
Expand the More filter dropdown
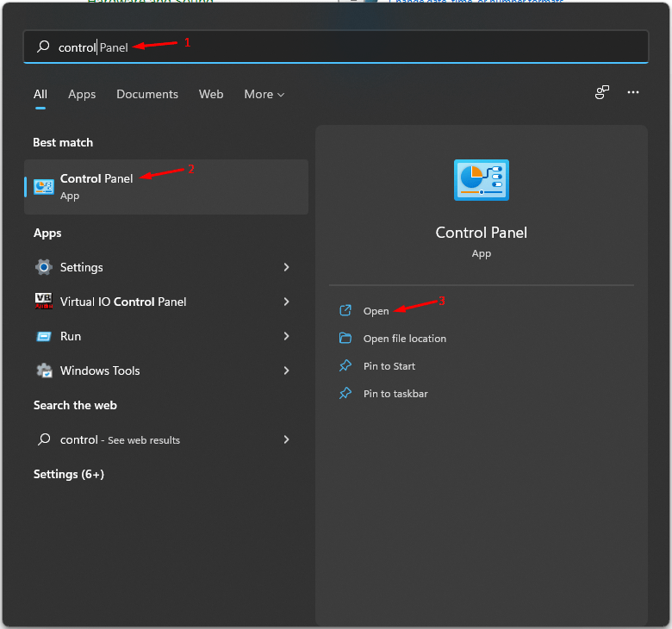[x=264, y=94]
